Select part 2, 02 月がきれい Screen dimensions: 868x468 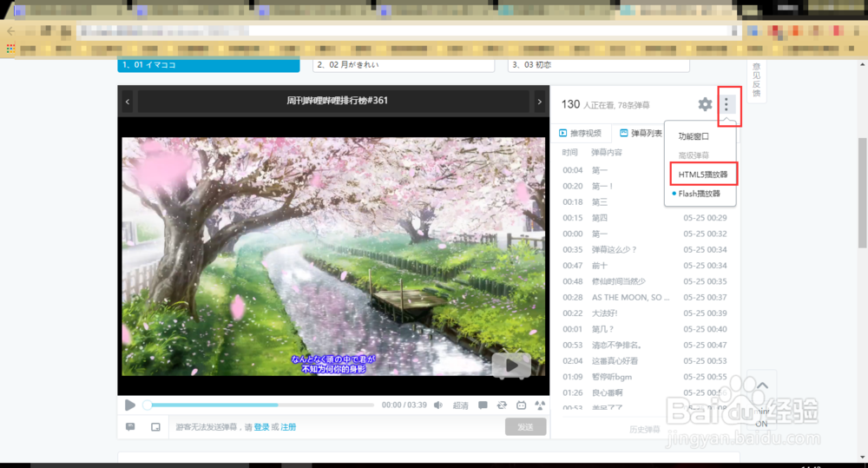pos(404,65)
